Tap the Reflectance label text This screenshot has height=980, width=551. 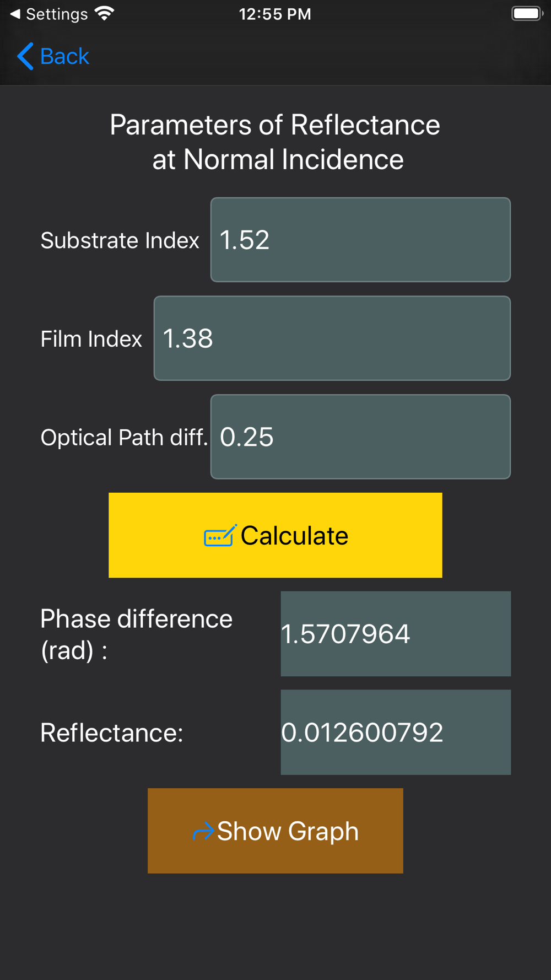click(112, 733)
